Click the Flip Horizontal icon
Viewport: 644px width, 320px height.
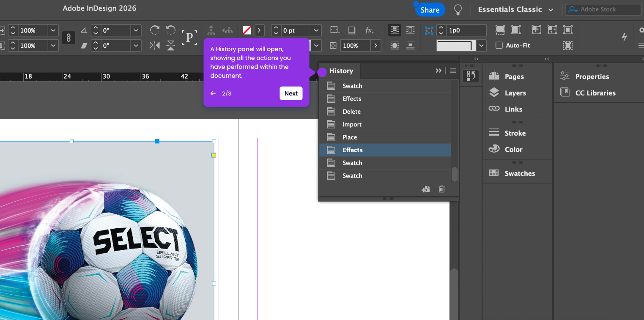(155, 45)
